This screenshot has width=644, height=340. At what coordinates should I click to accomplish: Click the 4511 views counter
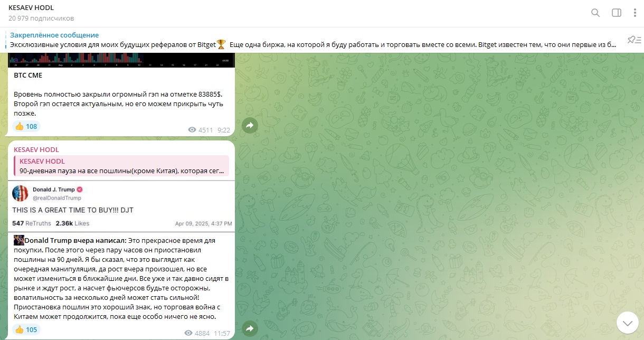(x=201, y=129)
